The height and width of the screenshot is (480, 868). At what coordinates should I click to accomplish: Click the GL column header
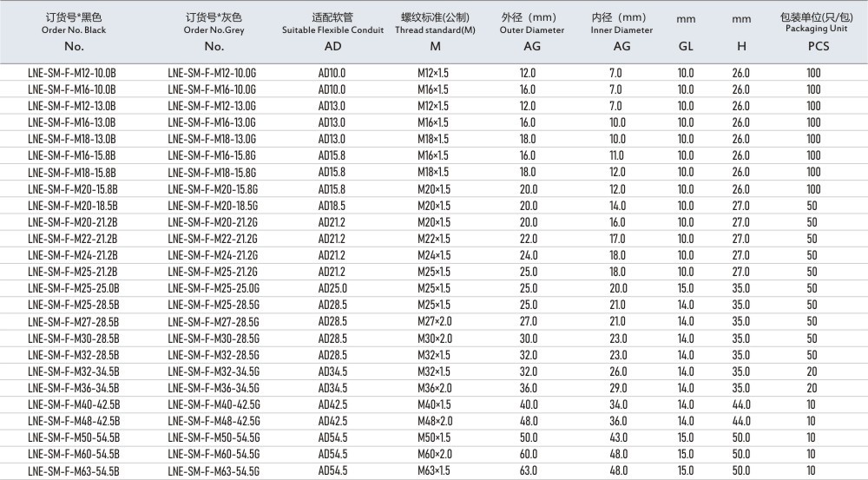coord(686,47)
